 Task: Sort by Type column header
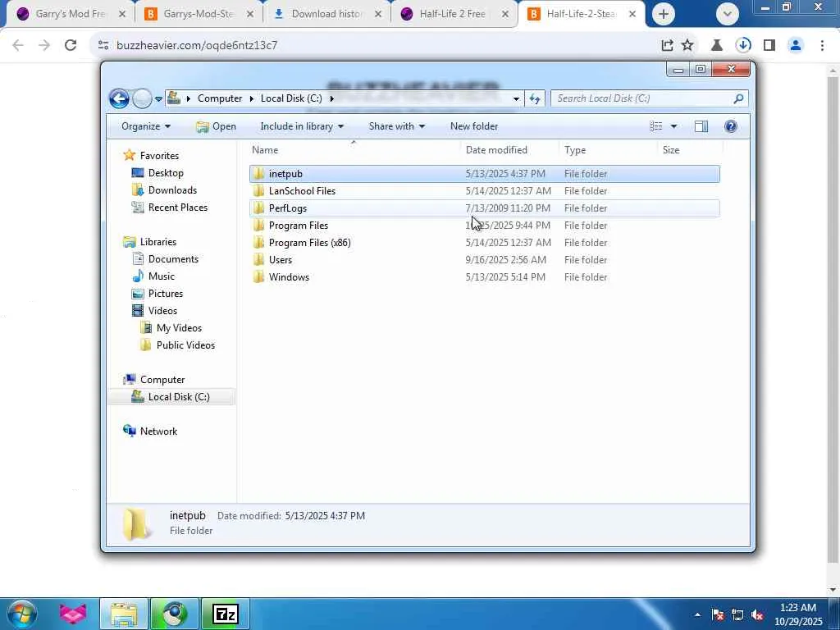tap(608, 150)
